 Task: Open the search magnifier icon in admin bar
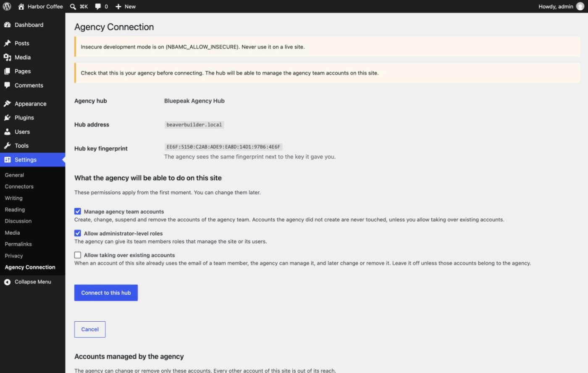[73, 6]
